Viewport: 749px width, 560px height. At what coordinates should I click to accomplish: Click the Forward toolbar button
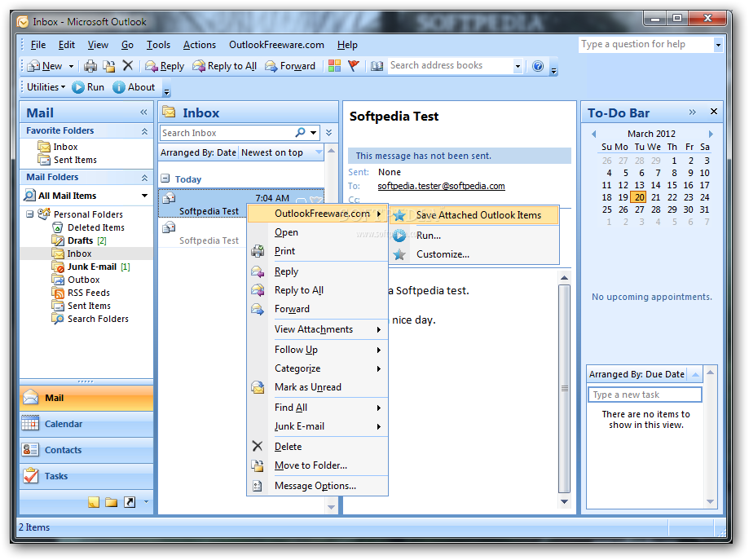[x=290, y=66]
